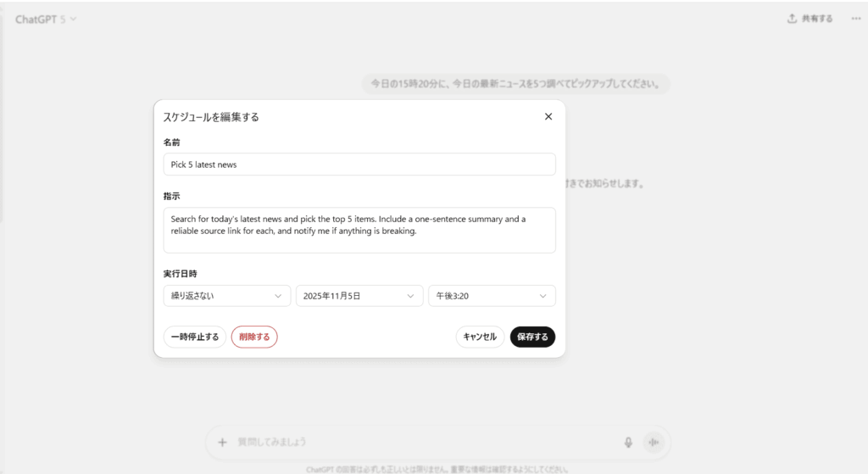Open the 2025年11月5日 date dropdown

coord(359,296)
